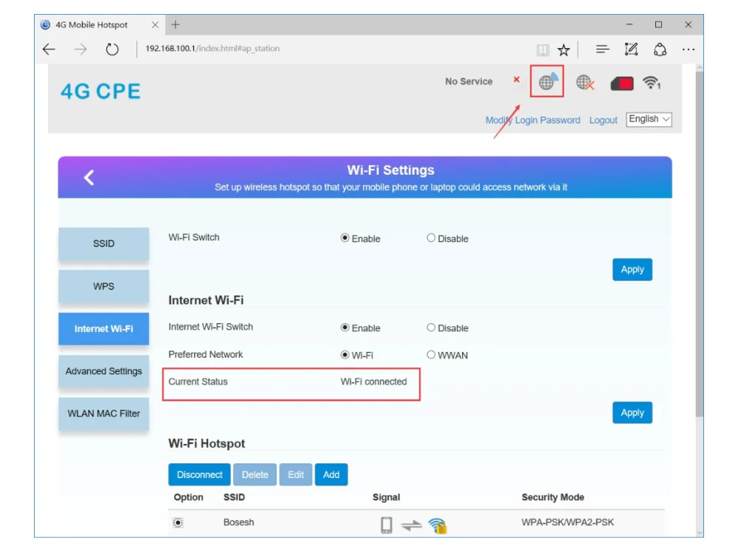738x560 pixels.
Task: Click the browser forward arrow
Action: pos(80,49)
